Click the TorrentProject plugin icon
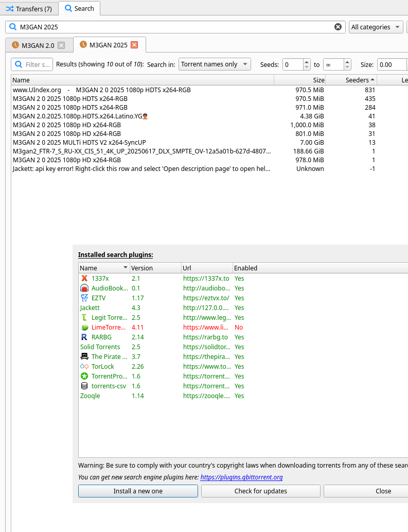The width and height of the screenshot is (408, 532). click(84, 376)
